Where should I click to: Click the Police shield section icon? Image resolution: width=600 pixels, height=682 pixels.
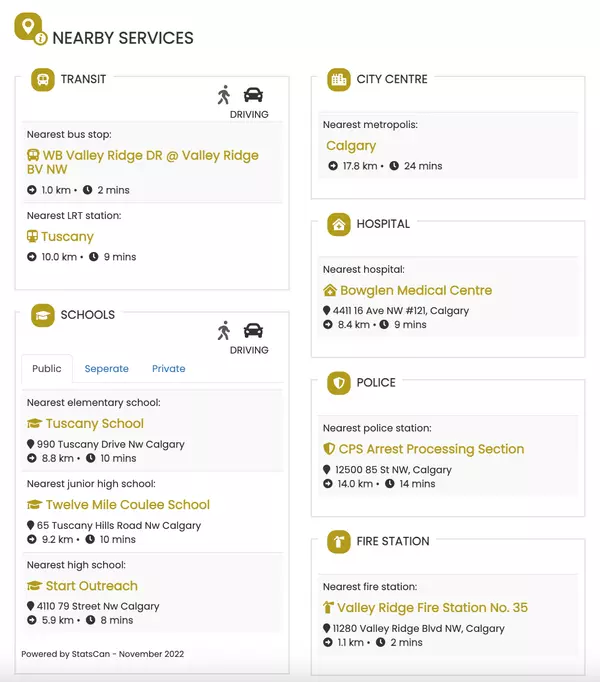tap(339, 383)
